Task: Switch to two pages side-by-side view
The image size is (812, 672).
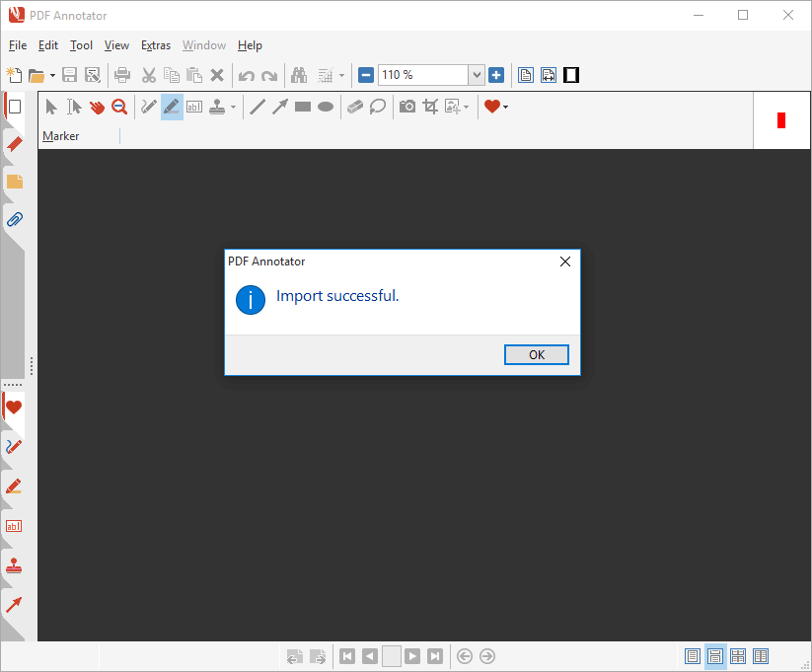Action: [x=761, y=656]
